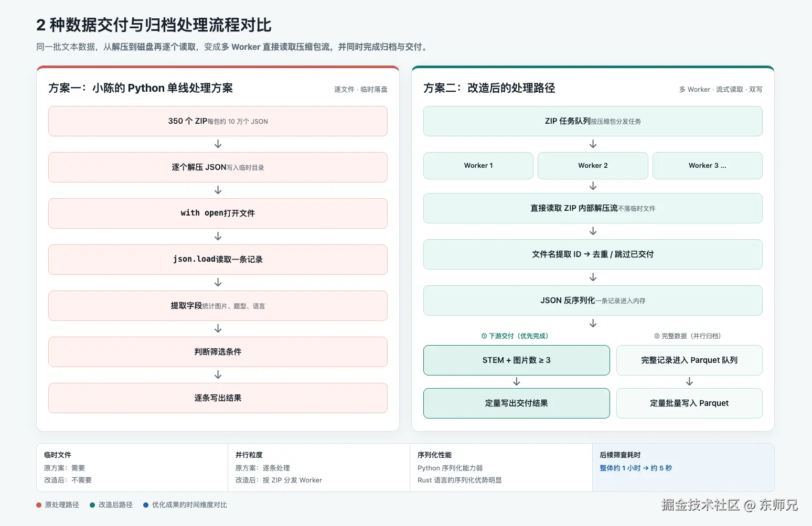
Task: Click the heading "方案二：改造后的处理路径"
Action: (489, 88)
